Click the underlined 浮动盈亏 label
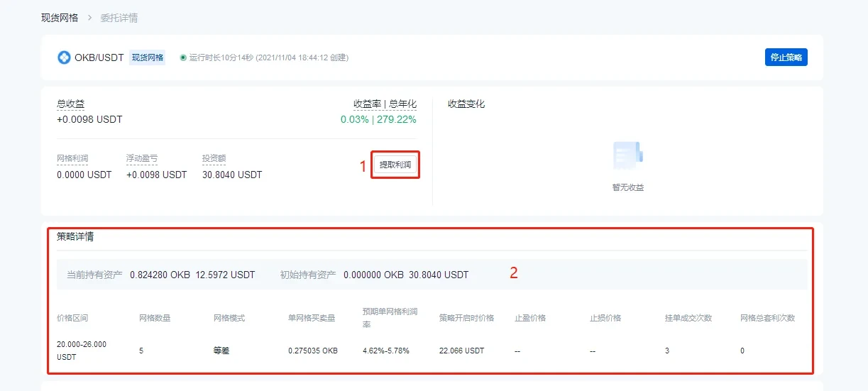This screenshot has height=391, width=868. pyautogui.click(x=142, y=159)
